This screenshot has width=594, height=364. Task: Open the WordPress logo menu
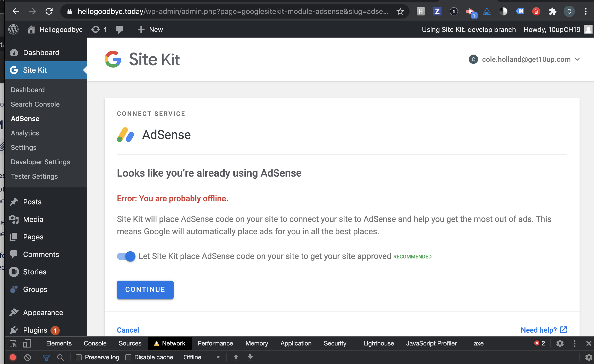point(13,30)
